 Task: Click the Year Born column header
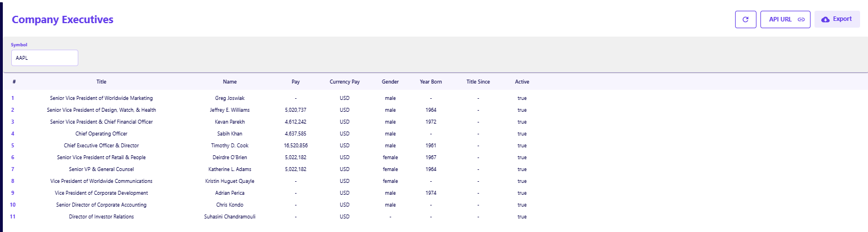point(431,82)
